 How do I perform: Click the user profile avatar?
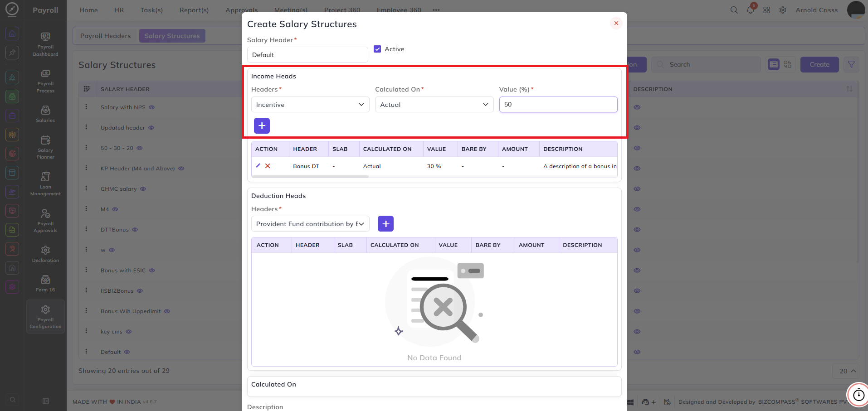856,10
